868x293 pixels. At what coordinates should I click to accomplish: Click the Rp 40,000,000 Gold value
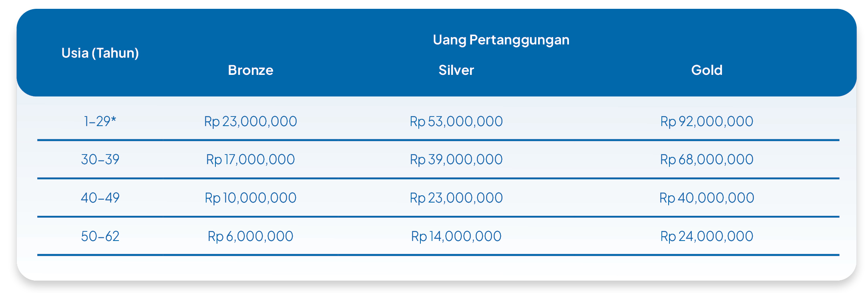[x=707, y=198]
